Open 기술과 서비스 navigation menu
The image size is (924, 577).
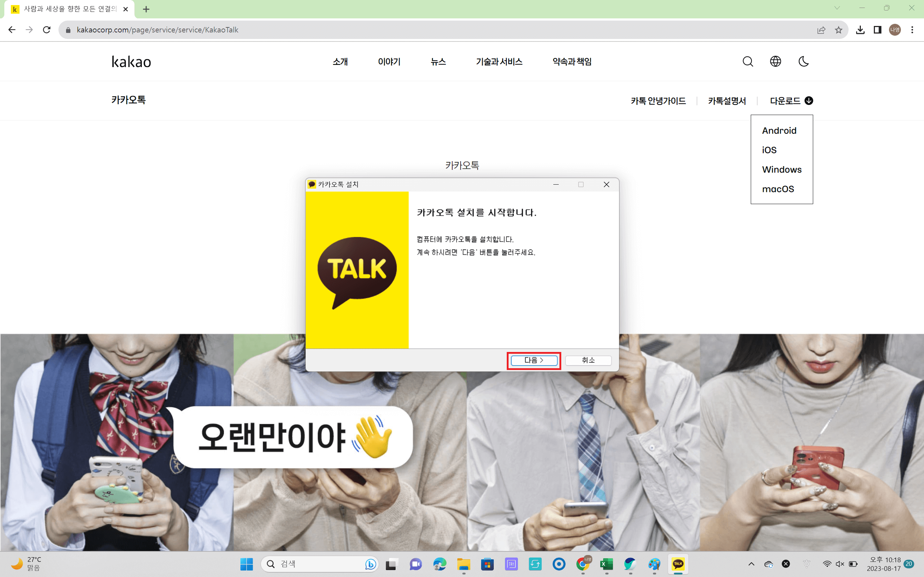499,61
